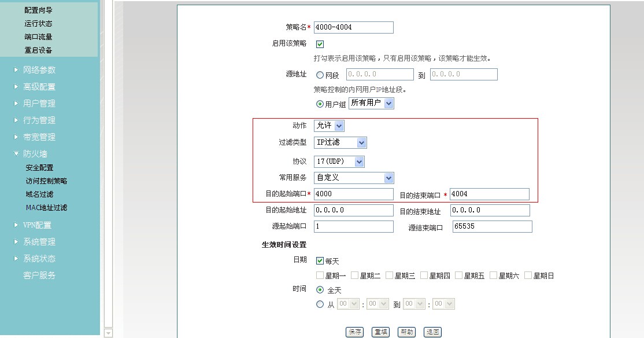Click the source end IP field
644x338 pixels.
[464, 75]
